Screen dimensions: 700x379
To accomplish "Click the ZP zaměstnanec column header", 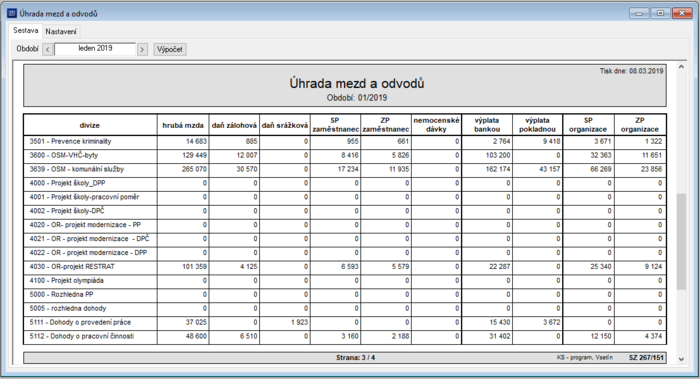I will (386, 125).
